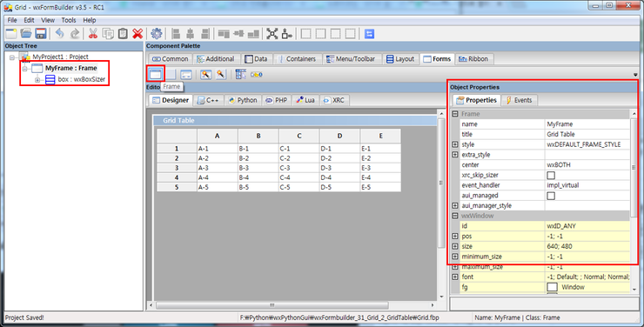Collapse the Frame property category
The width and height of the screenshot is (644, 327).
[x=455, y=114]
